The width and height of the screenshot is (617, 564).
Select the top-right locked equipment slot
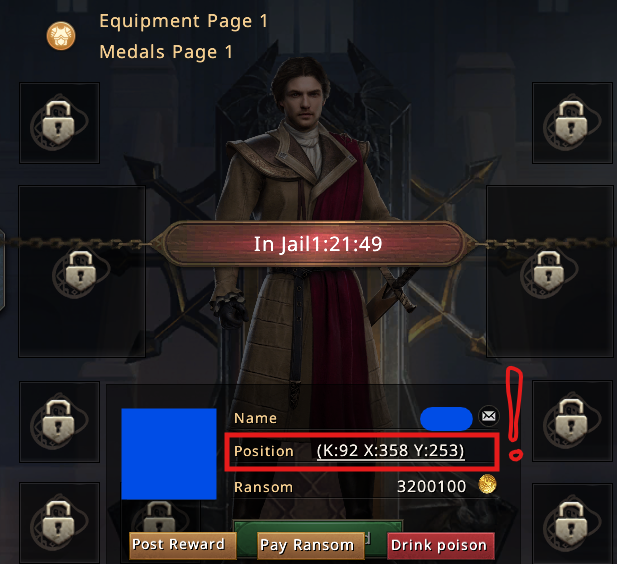572,123
